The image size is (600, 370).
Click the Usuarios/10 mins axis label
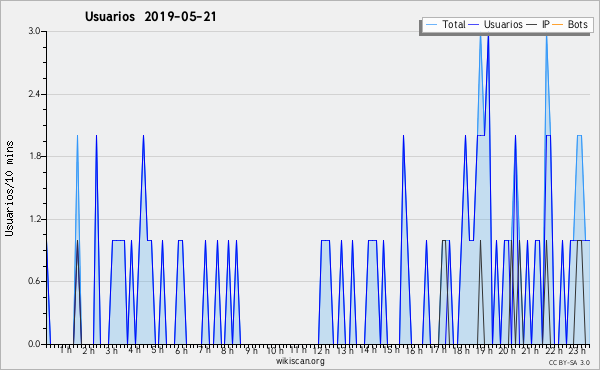(9, 189)
